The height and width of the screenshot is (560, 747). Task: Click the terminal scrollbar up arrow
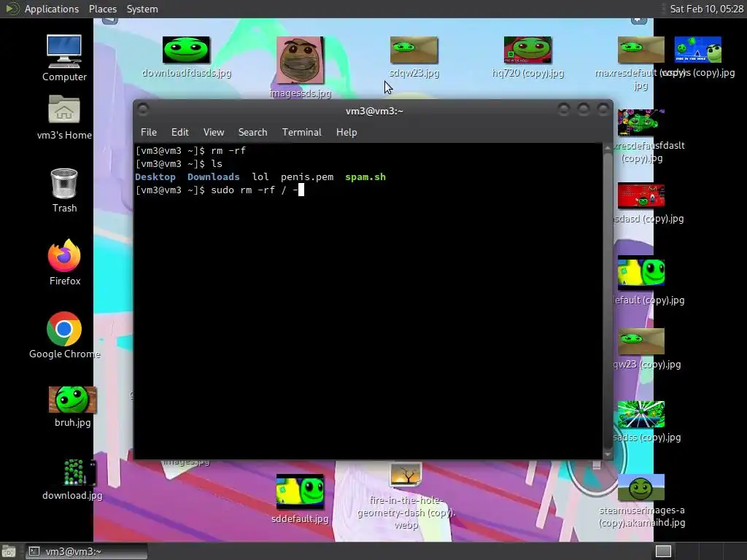[x=608, y=148]
